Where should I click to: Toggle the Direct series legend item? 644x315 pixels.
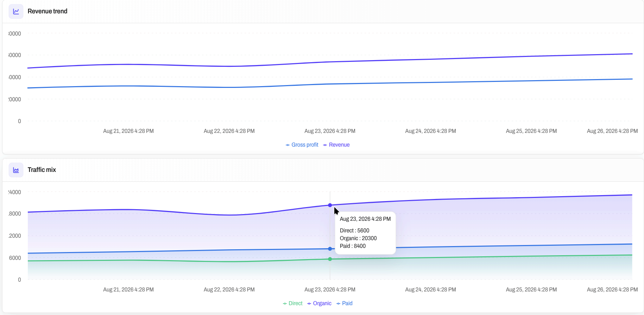pos(292,303)
